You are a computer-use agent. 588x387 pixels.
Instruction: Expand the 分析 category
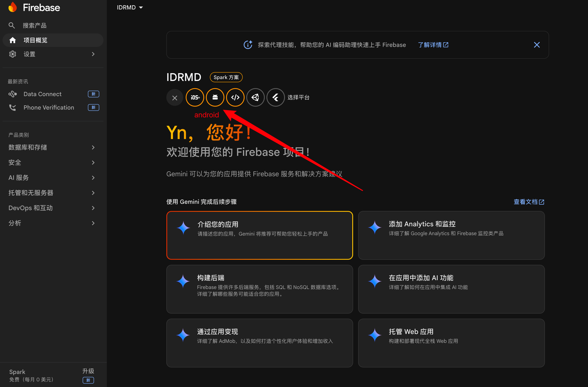click(x=52, y=223)
